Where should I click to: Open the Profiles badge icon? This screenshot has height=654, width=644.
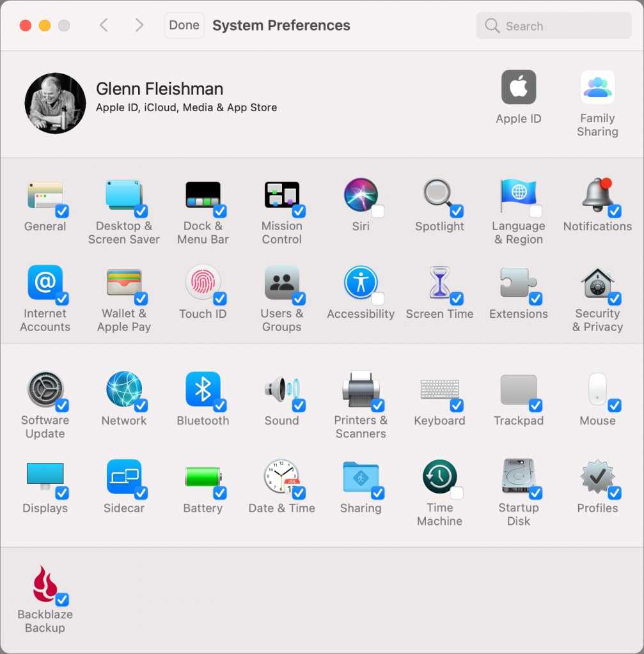[597, 477]
